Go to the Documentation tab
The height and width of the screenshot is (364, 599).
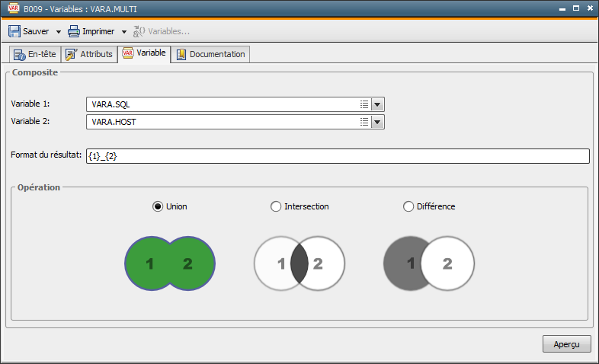[210, 54]
